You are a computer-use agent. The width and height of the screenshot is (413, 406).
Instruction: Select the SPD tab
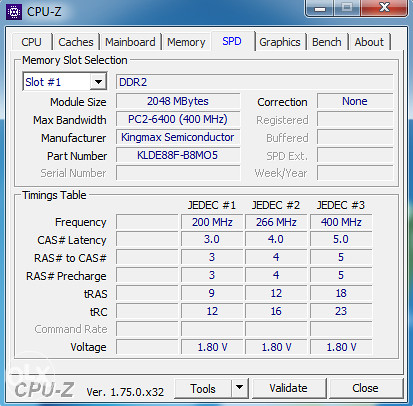232,41
